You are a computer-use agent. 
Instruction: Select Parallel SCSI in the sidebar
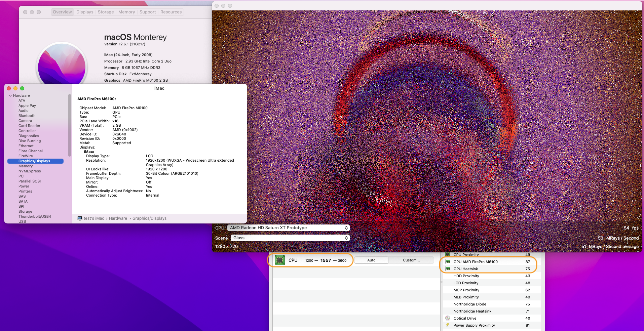click(30, 181)
